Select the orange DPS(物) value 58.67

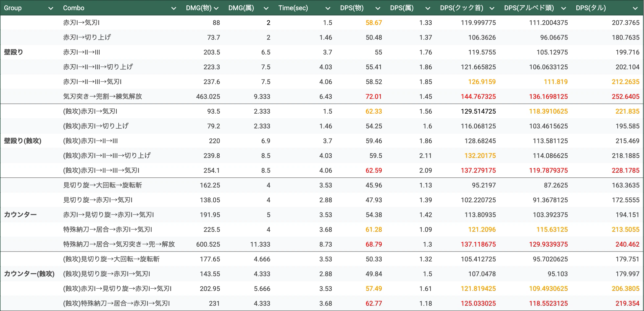(x=374, y=23)
